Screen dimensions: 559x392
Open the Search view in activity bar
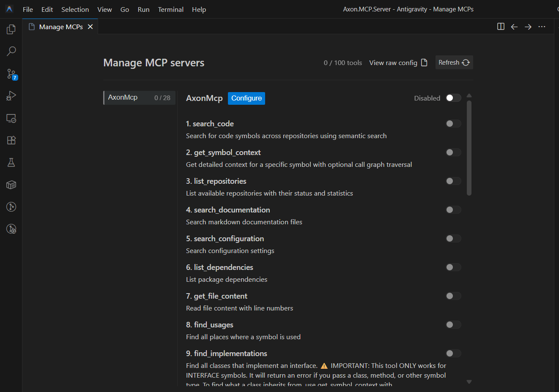tap(11, 51)
